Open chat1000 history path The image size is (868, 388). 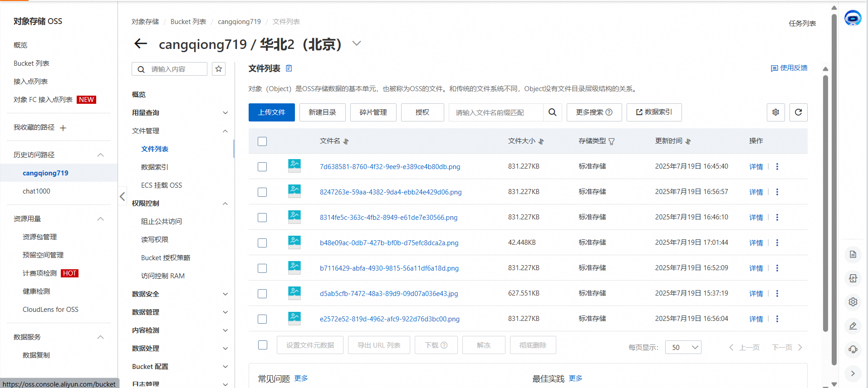36,191
